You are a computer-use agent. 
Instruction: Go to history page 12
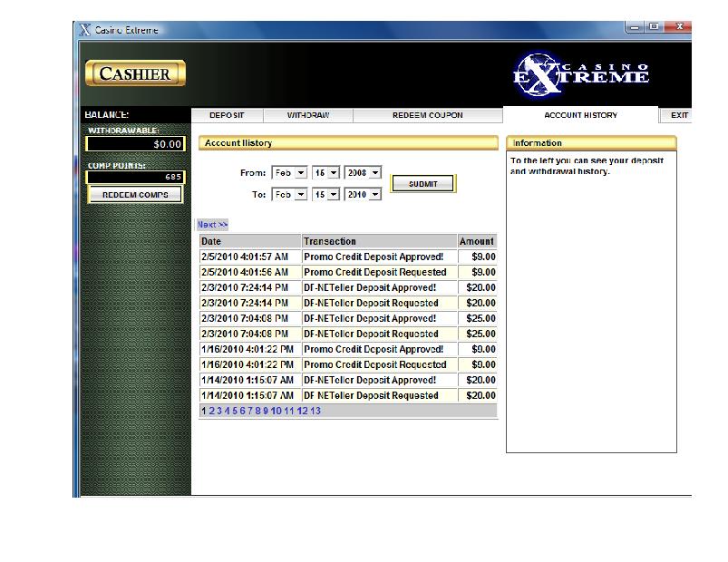[x=302, y=411]
